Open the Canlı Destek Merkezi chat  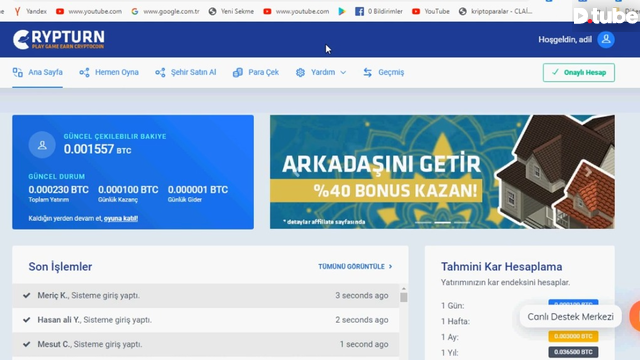click(570, 317)
